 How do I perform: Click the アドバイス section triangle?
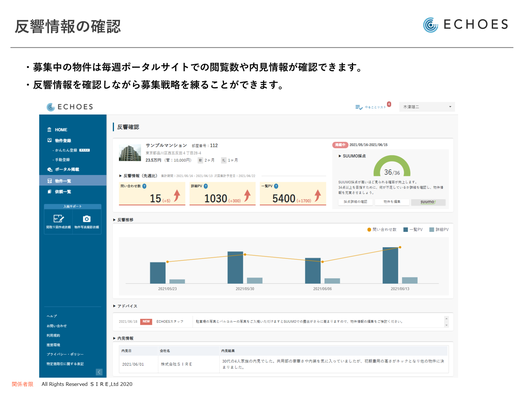coord(114,306)
